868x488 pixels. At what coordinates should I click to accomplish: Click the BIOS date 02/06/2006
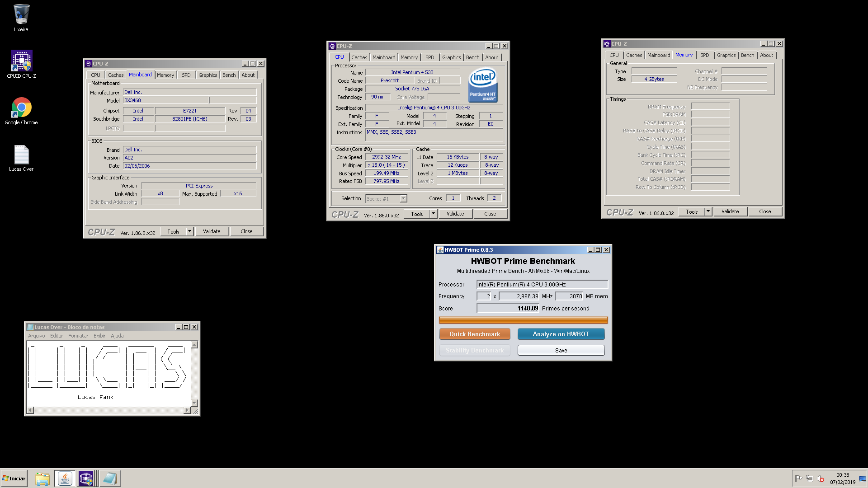pyautogui.click(x=189, y=166)
